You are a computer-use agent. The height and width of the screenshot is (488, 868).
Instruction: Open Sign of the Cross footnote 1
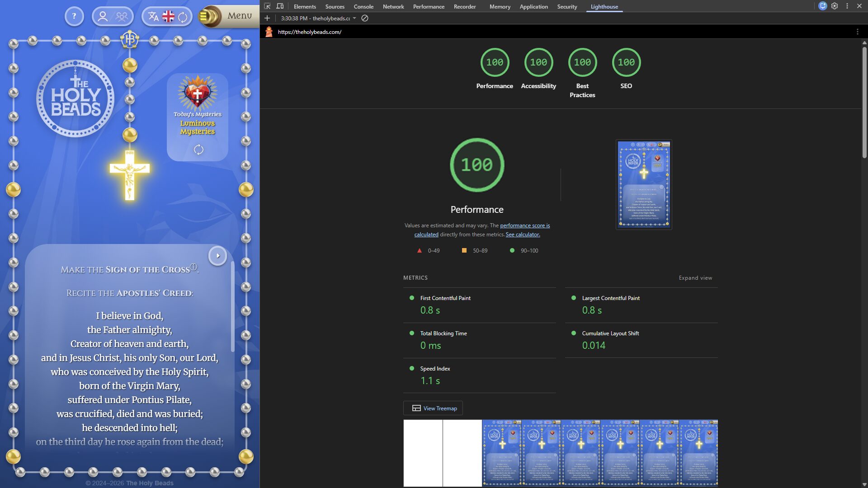click(193, 267)
